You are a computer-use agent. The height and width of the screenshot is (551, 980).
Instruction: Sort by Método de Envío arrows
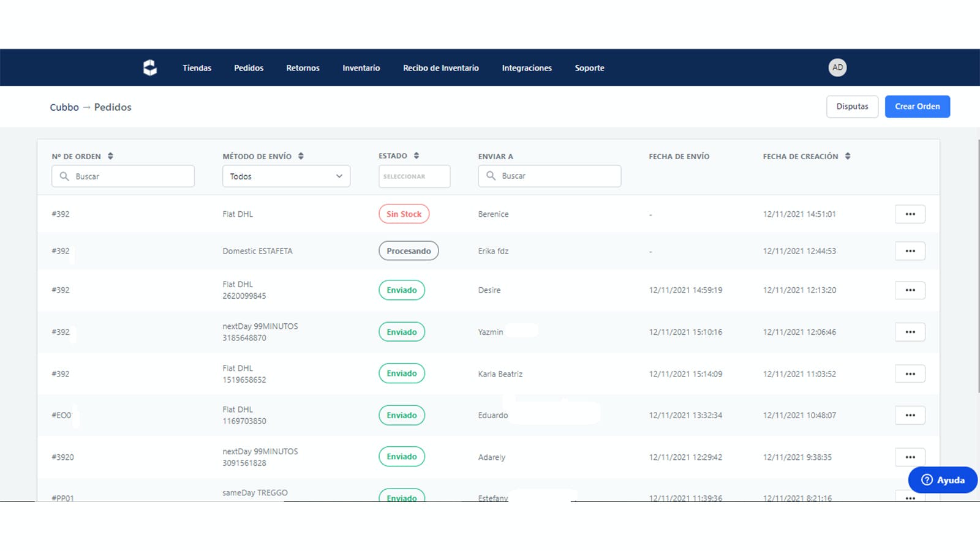point(301,156)
